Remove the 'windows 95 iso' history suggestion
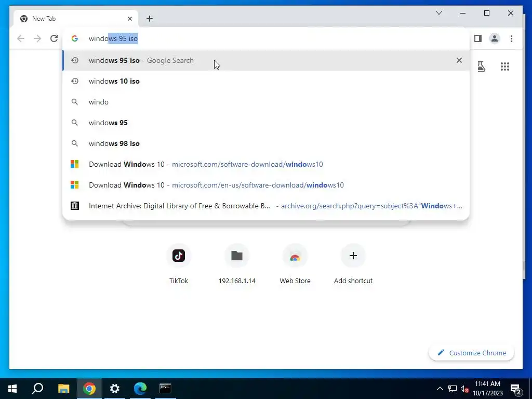This screenshot has width=532, height=399. (x=459, y=60)
